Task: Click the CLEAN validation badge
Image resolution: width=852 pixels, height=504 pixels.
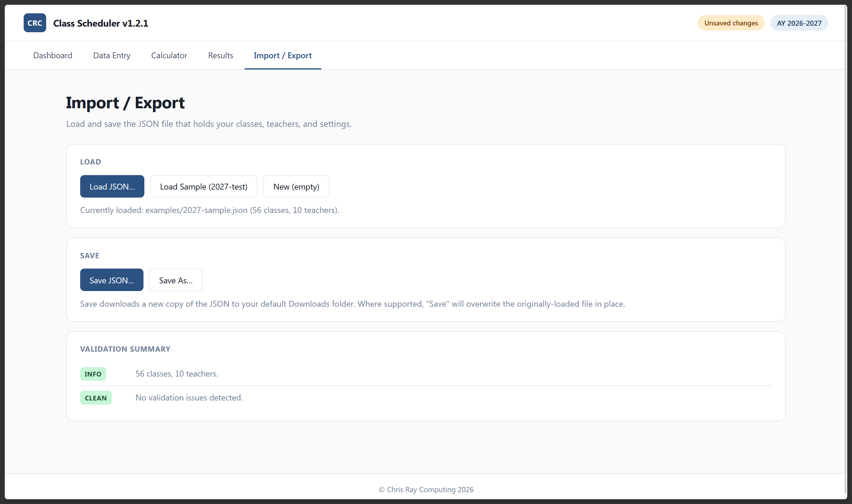Action: 96,398
